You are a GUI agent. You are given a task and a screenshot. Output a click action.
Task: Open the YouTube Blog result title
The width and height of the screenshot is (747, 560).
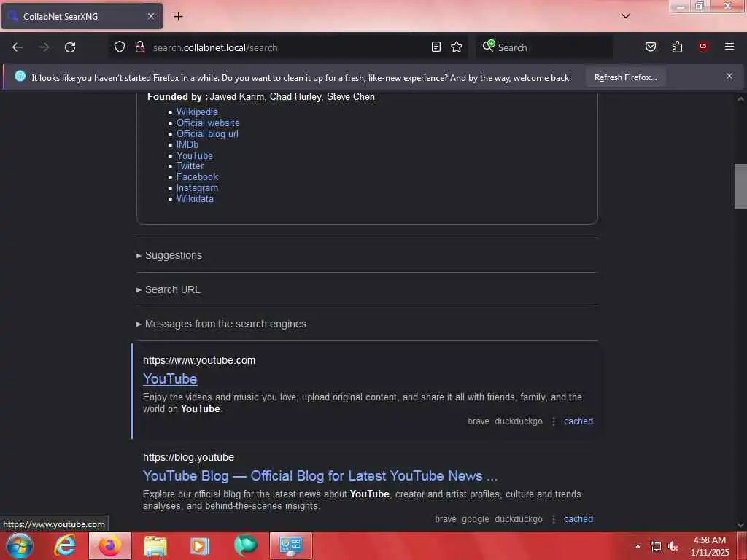pos(320,476)
